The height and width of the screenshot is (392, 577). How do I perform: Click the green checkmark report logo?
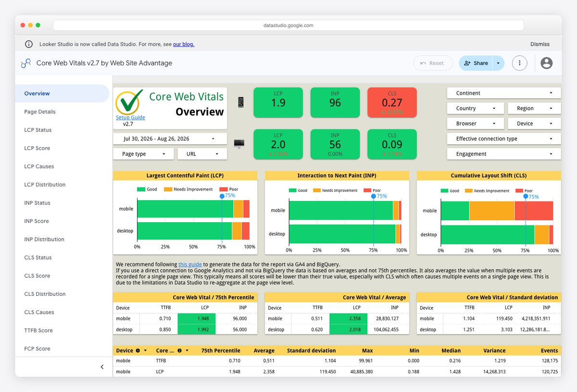(129, 101)
